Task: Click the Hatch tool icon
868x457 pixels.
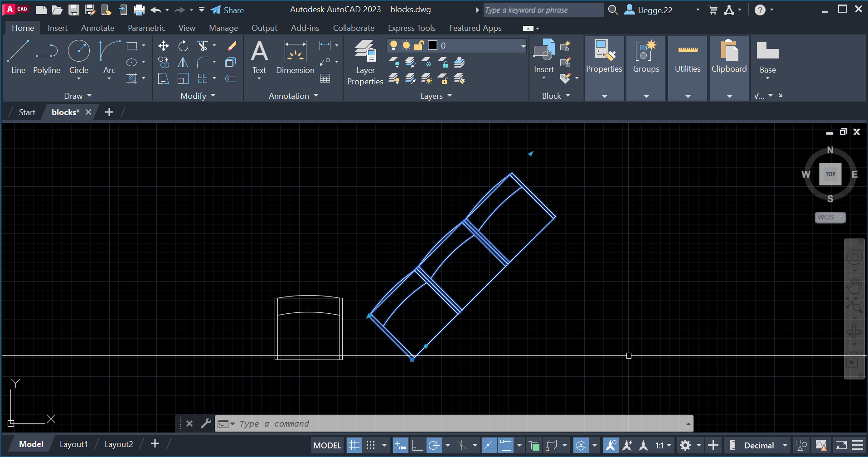Action: [x=132, y=78]
